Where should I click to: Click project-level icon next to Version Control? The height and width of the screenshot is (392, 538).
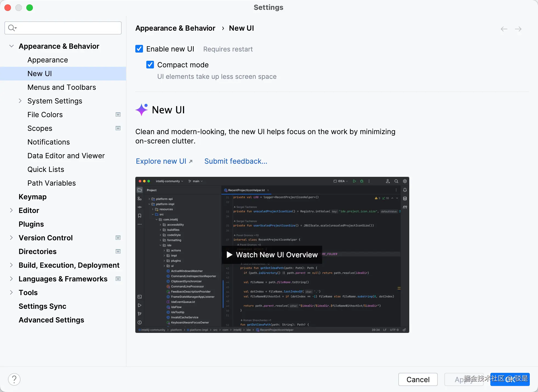pos(118,238)
